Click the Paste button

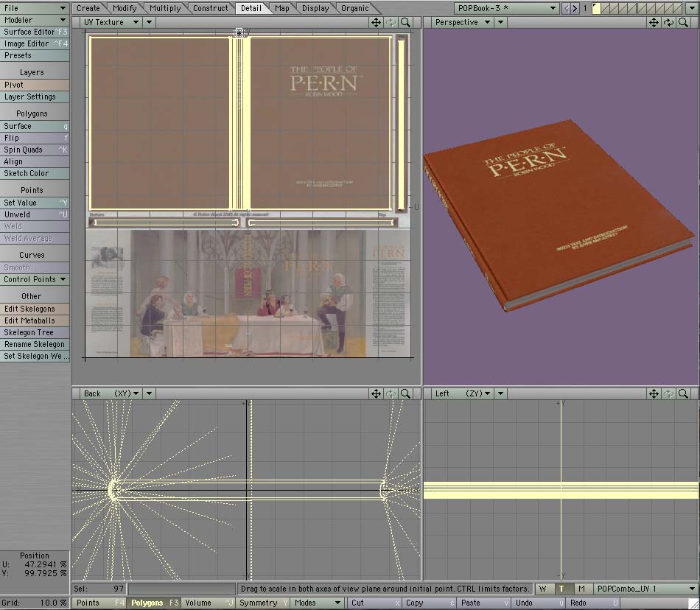[x=483, y=603]
